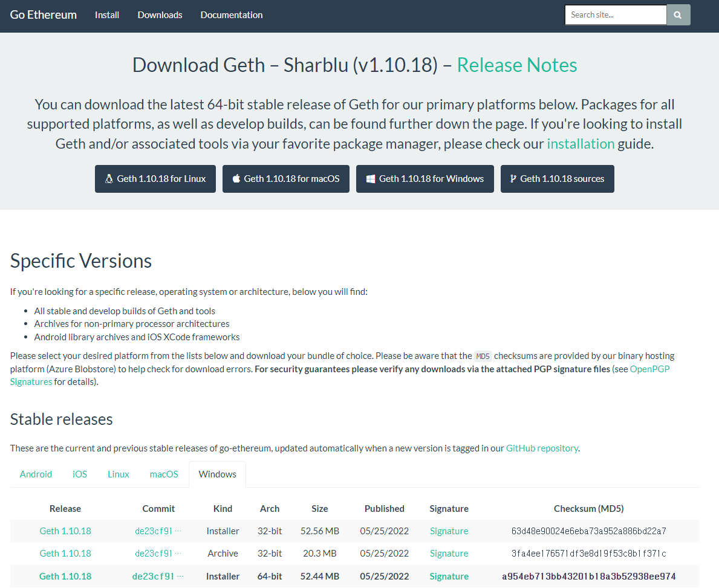
Task: Click the Arch column header
Action: click(270, 509)
